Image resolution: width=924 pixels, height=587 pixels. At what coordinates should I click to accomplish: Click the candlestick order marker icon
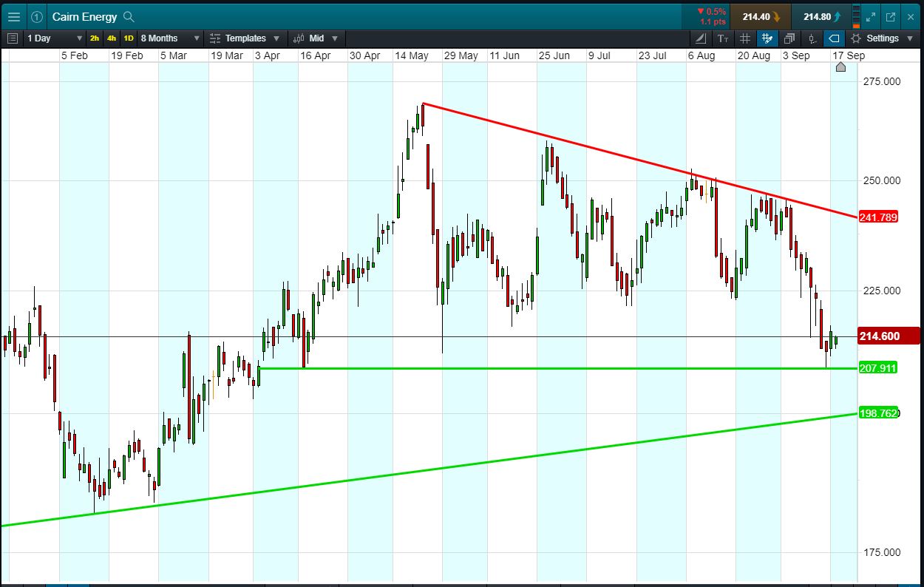pyautogui.click(x=812, y=38)
